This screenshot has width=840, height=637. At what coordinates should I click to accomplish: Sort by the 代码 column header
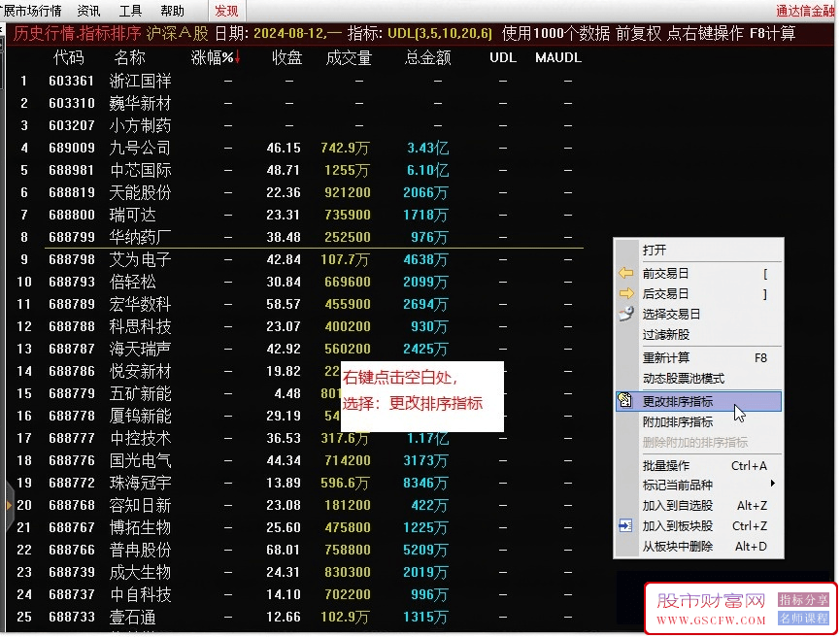(69, 57)
